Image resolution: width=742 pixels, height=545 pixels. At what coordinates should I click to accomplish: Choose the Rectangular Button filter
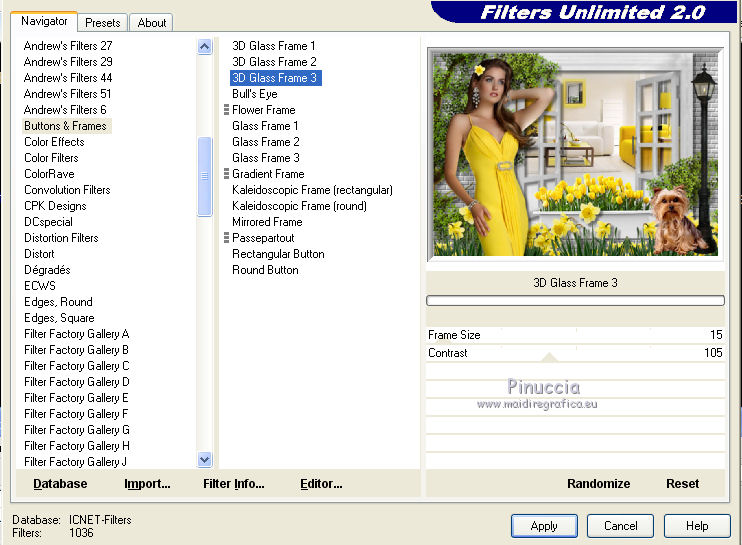click(x=278, y=254)
